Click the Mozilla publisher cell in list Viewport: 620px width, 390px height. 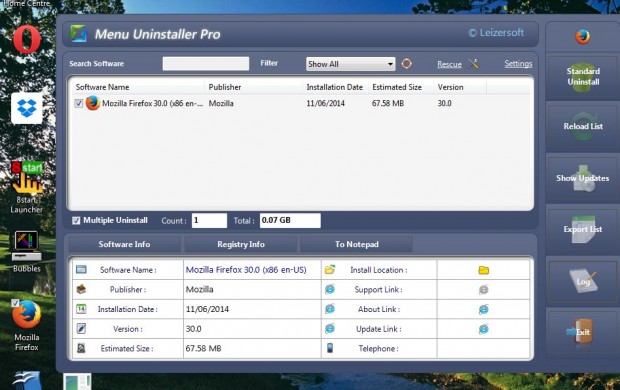(x=221, y=103)
